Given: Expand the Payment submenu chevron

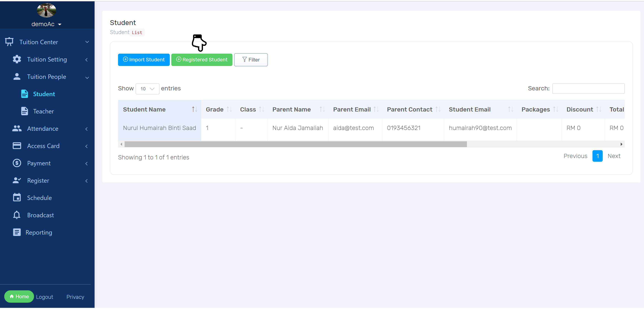Looking at the screenshot, I should tap(87, 163).
